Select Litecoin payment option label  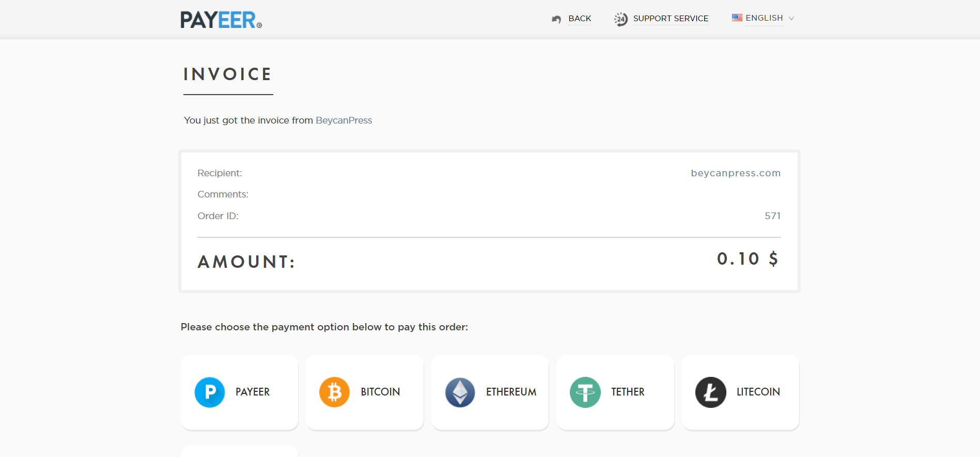coord(758,392)
